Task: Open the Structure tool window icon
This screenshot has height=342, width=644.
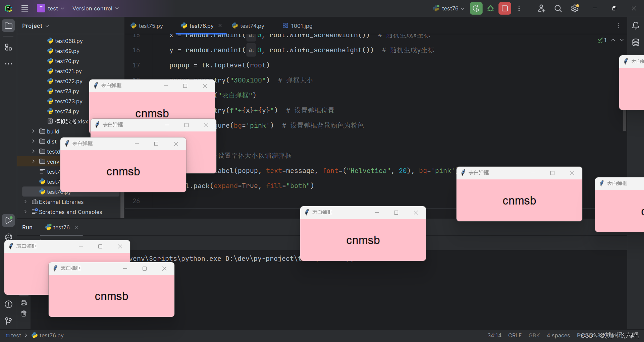Action: [x=8, y=47]
